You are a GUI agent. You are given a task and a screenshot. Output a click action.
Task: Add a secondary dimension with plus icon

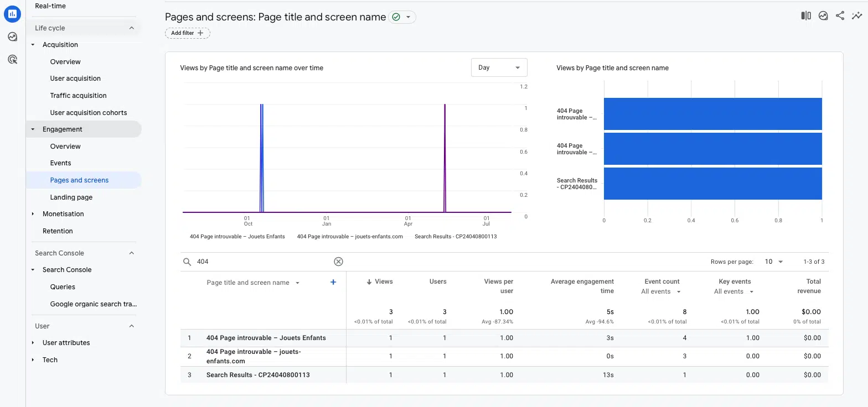333,282
